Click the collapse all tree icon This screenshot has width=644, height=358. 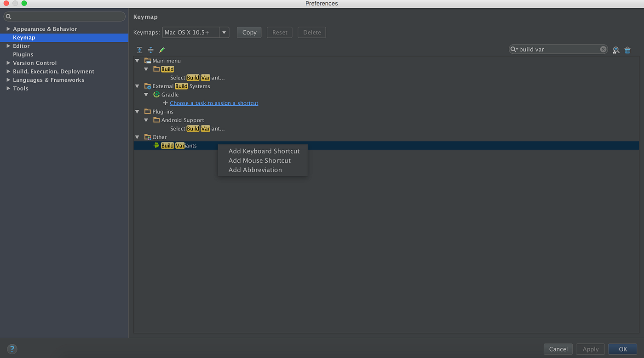pos(150,50)
